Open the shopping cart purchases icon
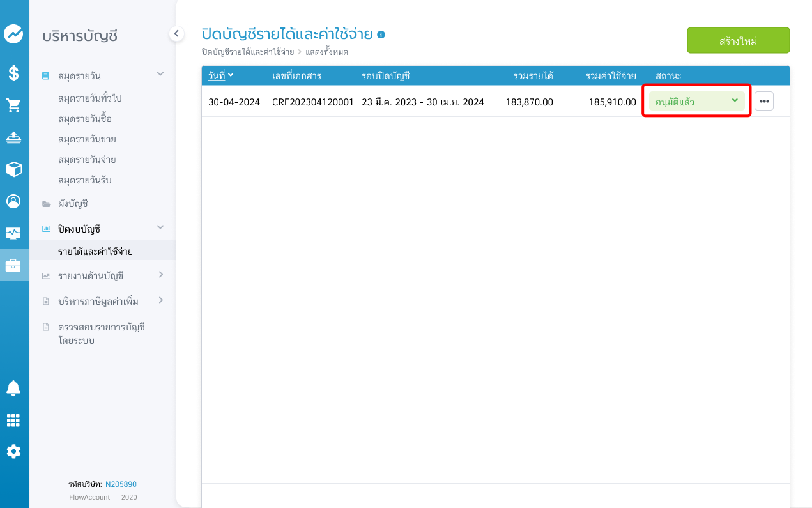 pos(13,105)
